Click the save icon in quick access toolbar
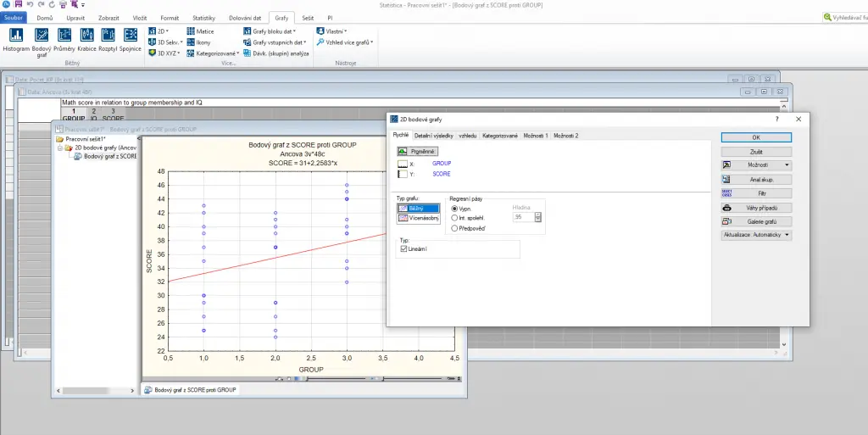The image size is (868, 435). 19,4
